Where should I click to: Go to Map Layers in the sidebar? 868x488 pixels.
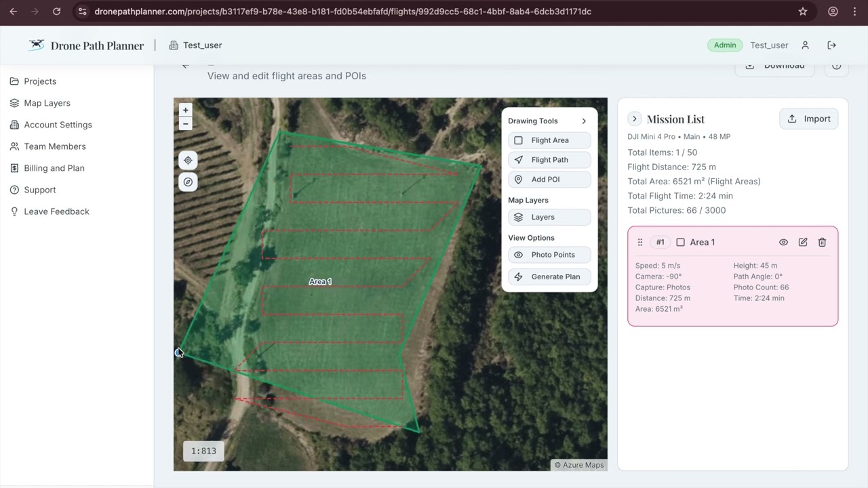pos(47,103)
